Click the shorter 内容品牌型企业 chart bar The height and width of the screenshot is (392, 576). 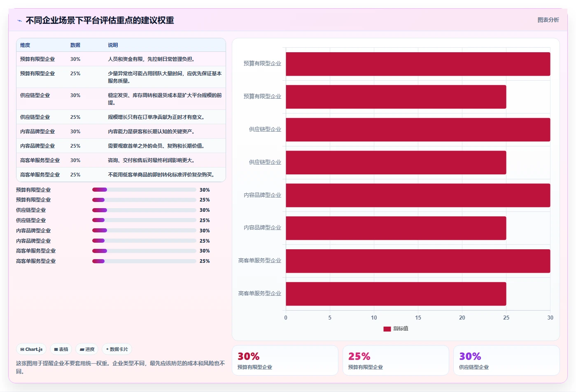(396, 228)
